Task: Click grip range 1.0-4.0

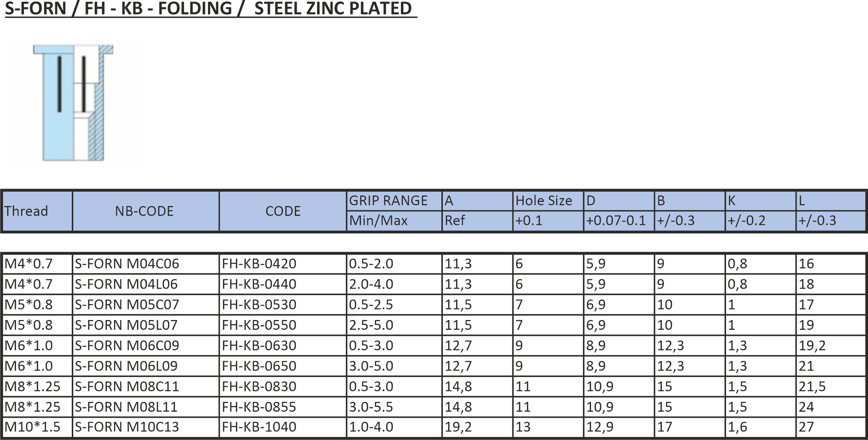Action: (394, 427)
